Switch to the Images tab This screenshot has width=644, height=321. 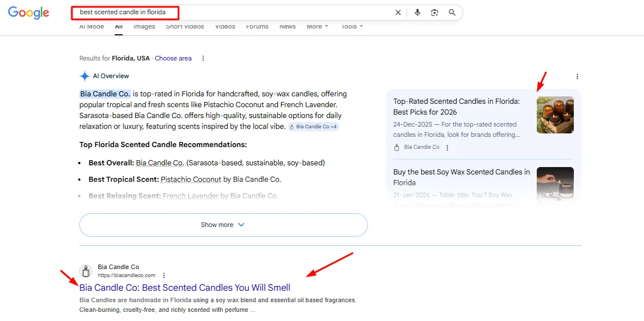(144, 26)
